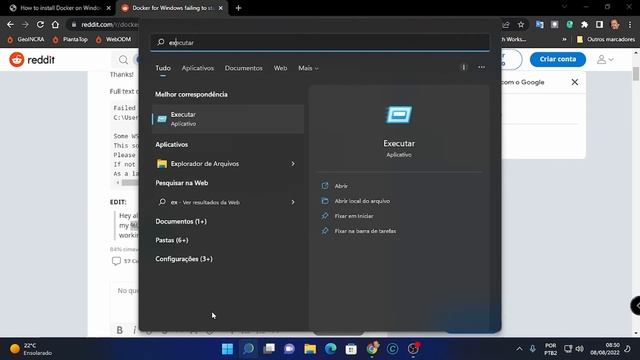Open Microsoft Store from the taskbar

click(351, 349)
